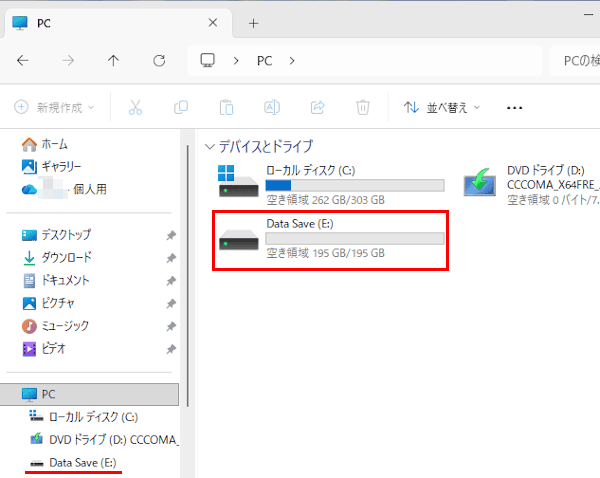Click pin icon next to ダウンロード
The height and width of the screenshot is (478, 600).
pos(171,258)
